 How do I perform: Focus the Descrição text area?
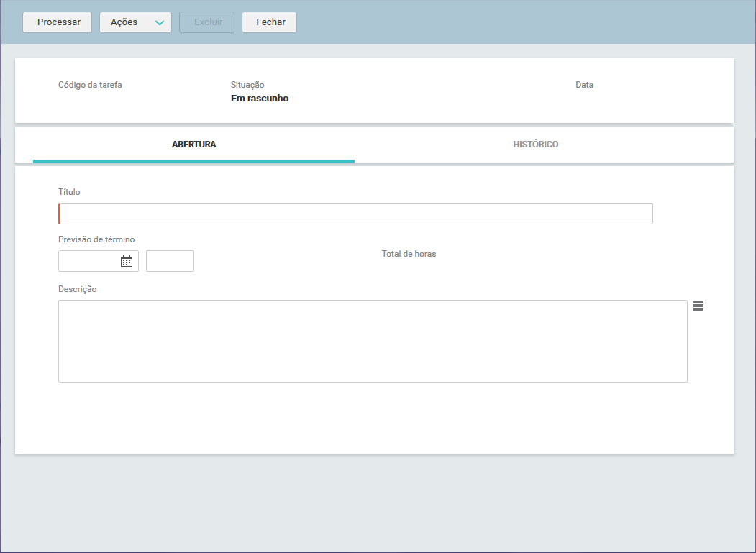click(x=373, y=342)
